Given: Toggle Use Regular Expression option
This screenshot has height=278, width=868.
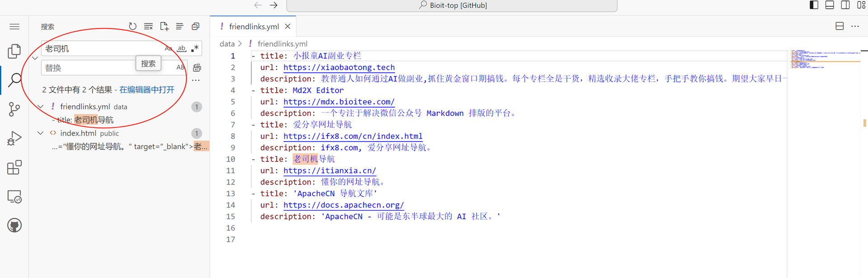Looking at the screenshot, I should [195, 48].
